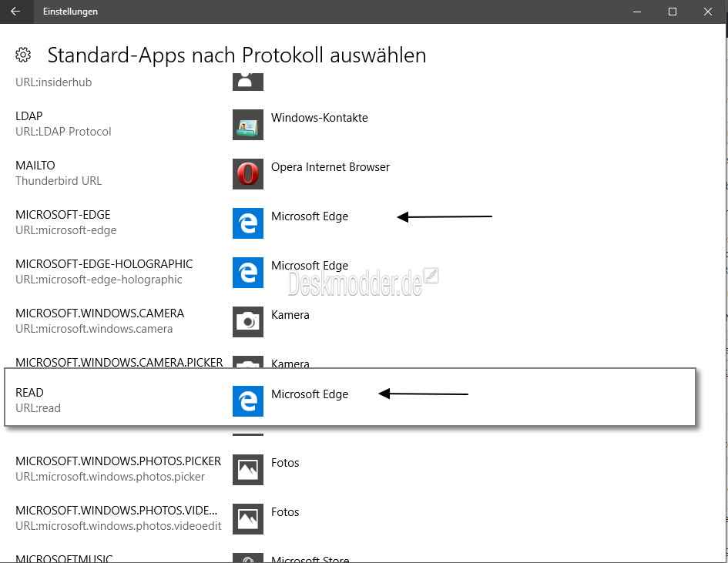Viewport: 728px width, 563px height.
Task: Select the "URL:microsoft.windows.photos.videoedit" description
Action: (119, 526)
